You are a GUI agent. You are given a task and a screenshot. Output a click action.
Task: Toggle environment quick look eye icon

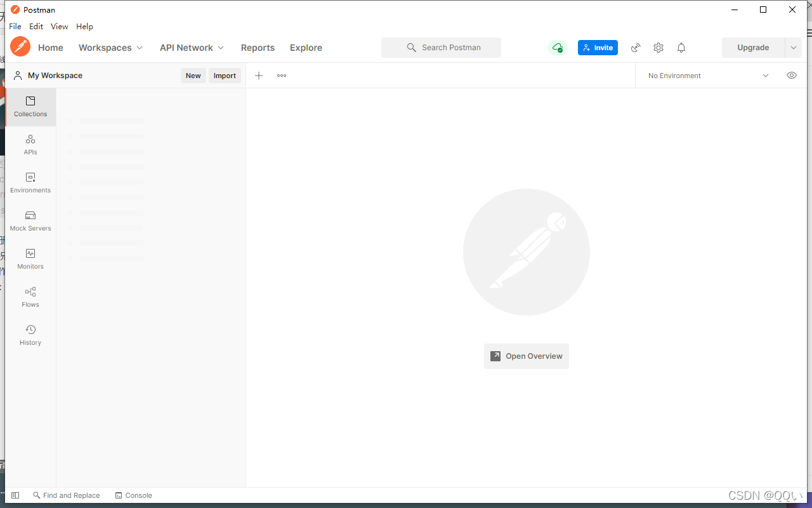(792, 75)
